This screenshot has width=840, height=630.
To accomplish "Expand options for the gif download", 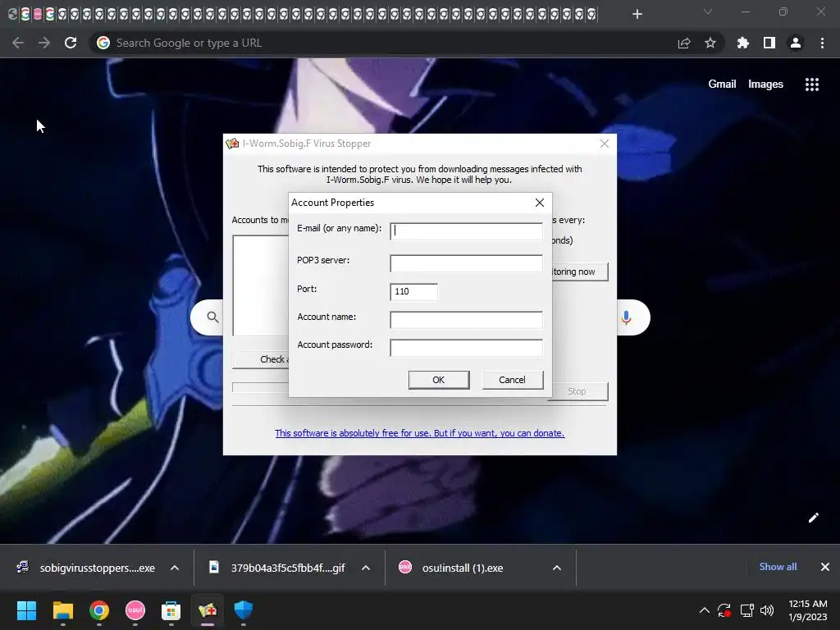I will 366,568.
